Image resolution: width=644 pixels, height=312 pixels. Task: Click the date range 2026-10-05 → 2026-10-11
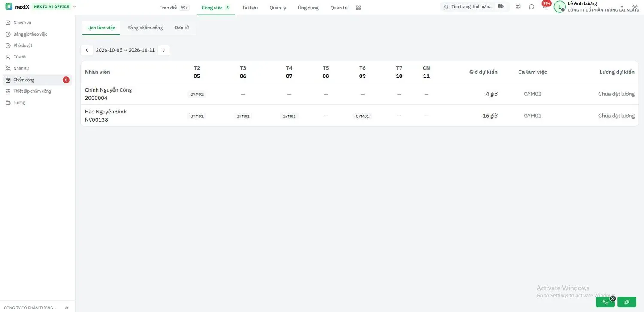coord(125,50)
